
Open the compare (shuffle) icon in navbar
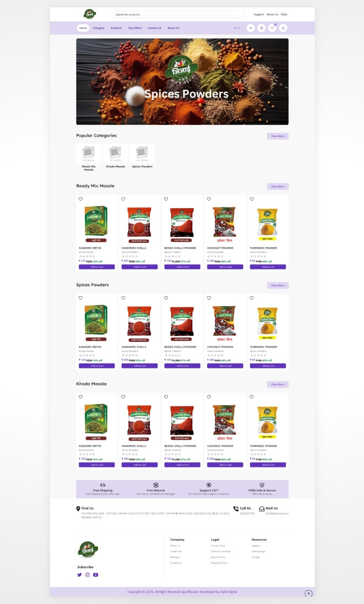(x=251, y=28)
